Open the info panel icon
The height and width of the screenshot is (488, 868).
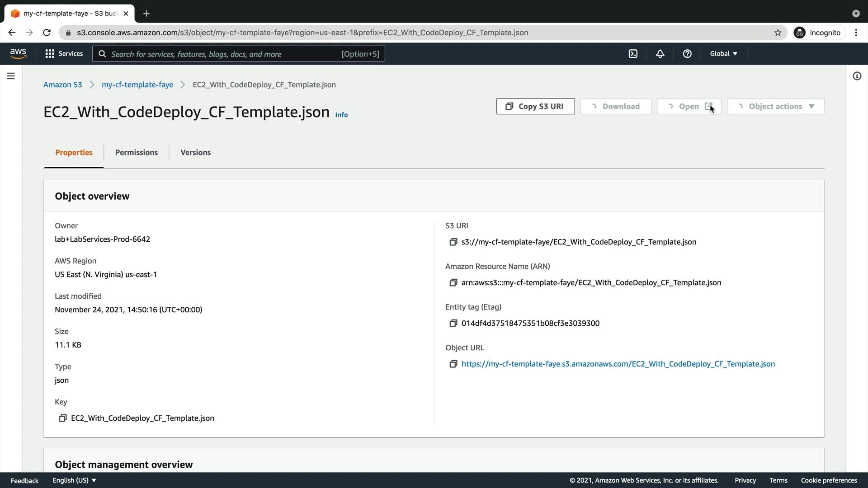click(857, 76)
